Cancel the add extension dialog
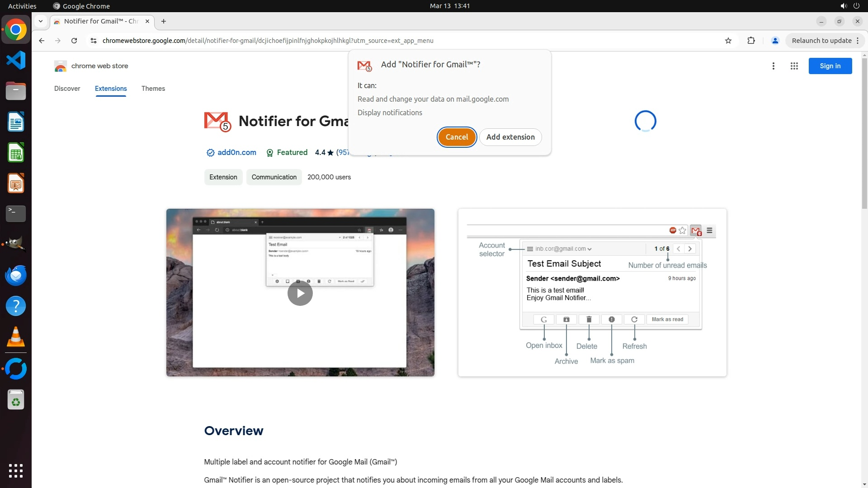The image size is (868, 488). (x=457, y=137)
